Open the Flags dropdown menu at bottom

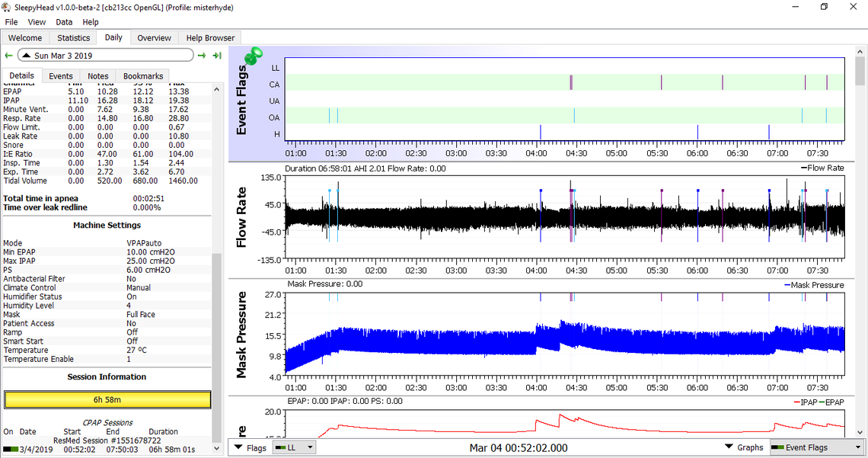coord(251,447)
